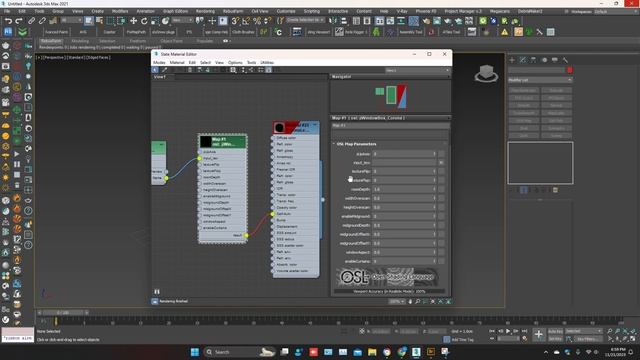
Task: Click the Play Animation button
Action: point(508,331)
